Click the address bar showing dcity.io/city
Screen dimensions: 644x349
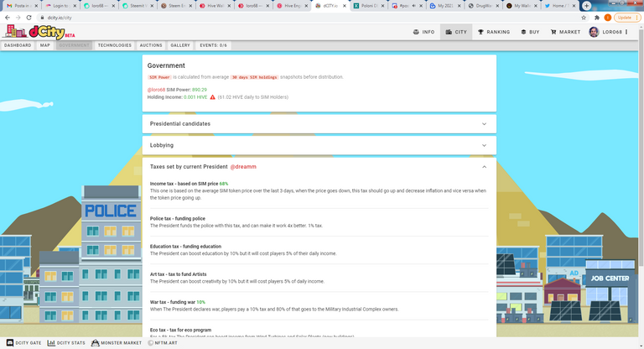pyautogui.click(x=308, y=18)
